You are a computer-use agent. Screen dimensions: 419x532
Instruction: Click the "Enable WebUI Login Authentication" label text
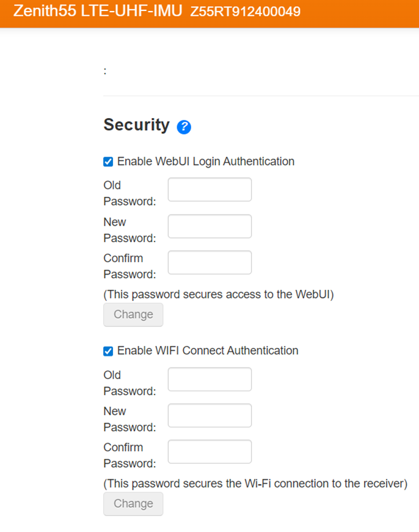click(206, 161)
